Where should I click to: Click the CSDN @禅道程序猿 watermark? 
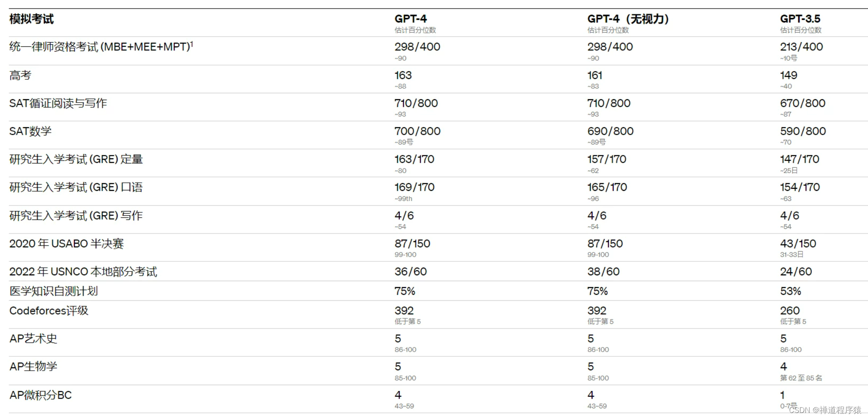coord(824,410)
